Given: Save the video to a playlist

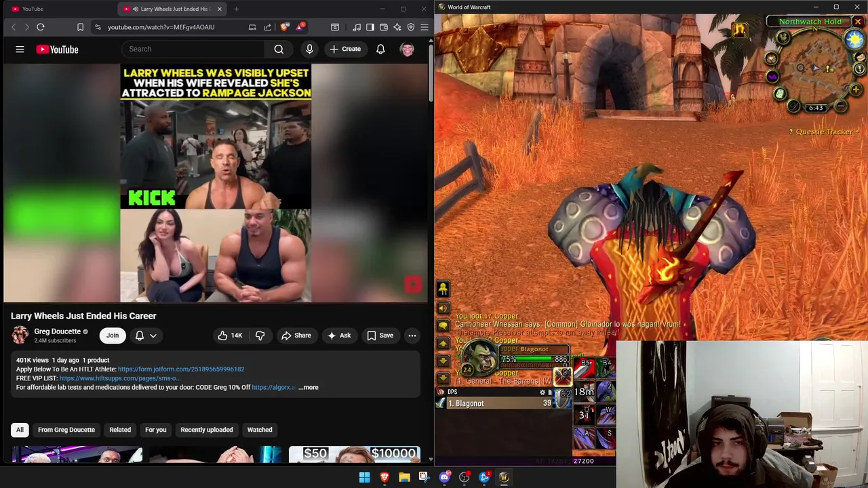Looking at the screenshot, I should pyautogui.click(x=380, y=335).
